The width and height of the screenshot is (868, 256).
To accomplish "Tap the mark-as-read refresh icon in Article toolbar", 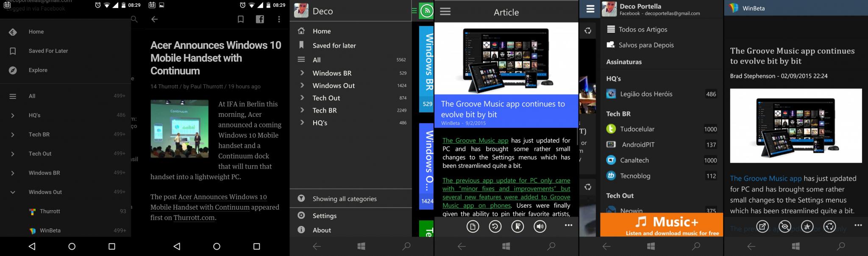I will coord(495,227).
